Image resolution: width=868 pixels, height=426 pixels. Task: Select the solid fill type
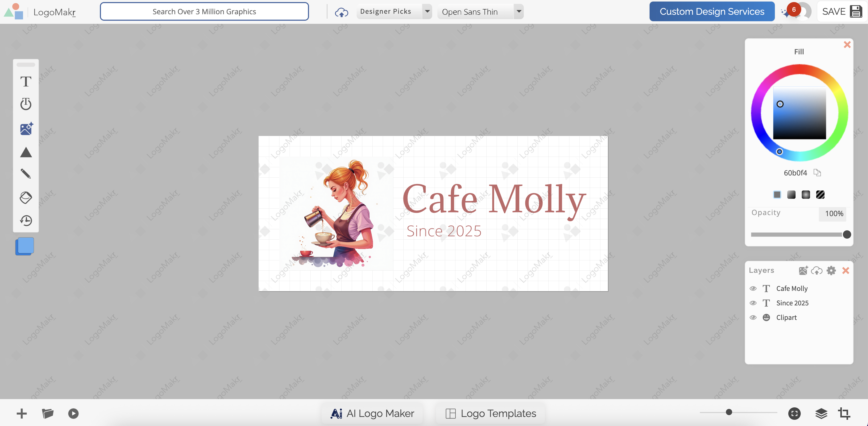click(777, 194)
